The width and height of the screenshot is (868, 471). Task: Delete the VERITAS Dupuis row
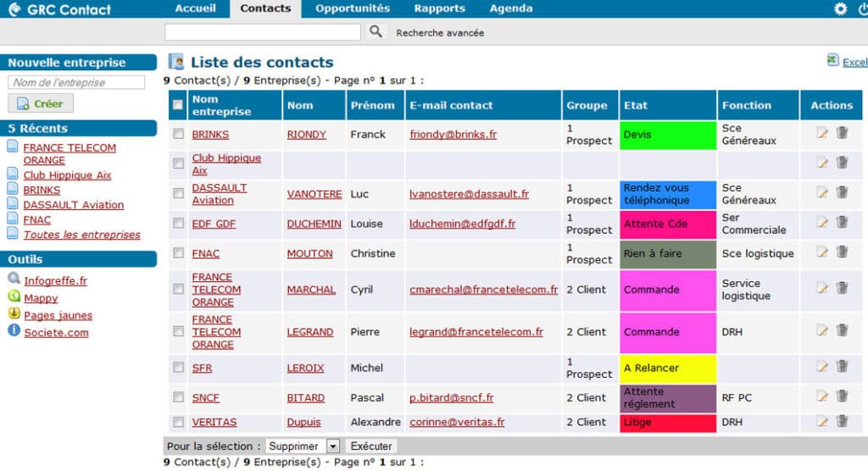842,421
